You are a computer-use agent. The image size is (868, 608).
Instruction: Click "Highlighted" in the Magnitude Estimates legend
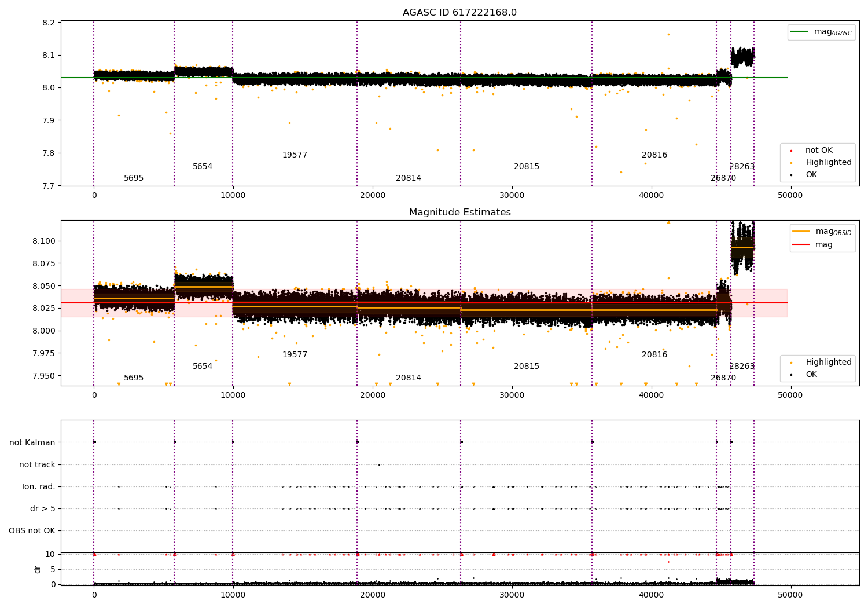click(822, 362)
